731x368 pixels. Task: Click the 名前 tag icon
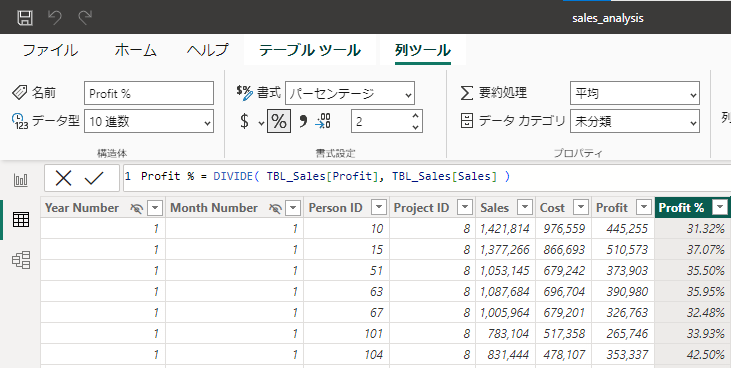pyautogui.click(x=19, y=92)
